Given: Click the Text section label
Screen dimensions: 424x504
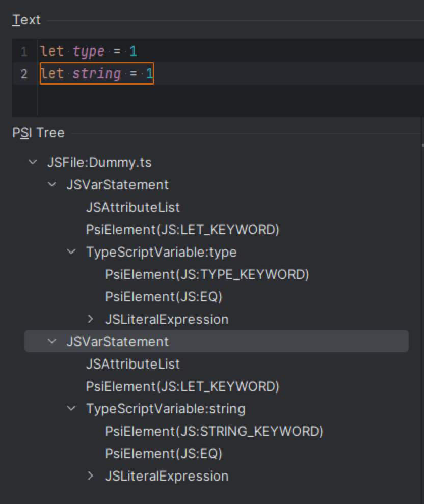Looking at the screenshot, I should pyautogui.click(x=25, y=19).
